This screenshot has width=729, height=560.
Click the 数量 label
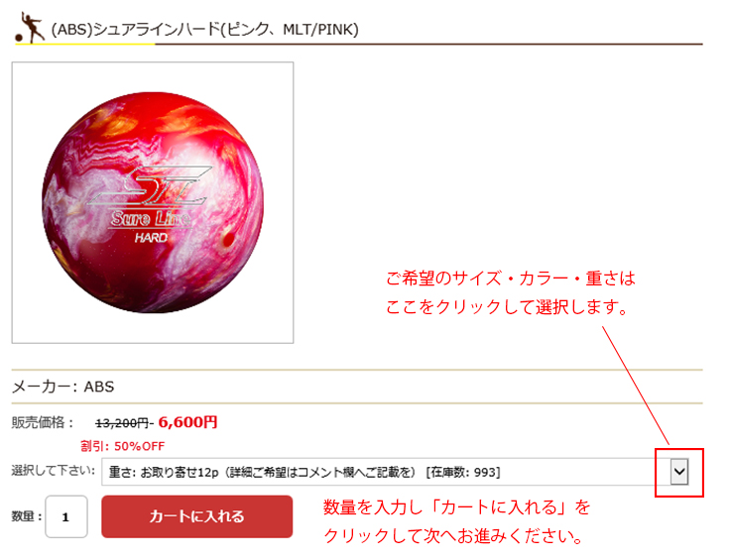27,516
